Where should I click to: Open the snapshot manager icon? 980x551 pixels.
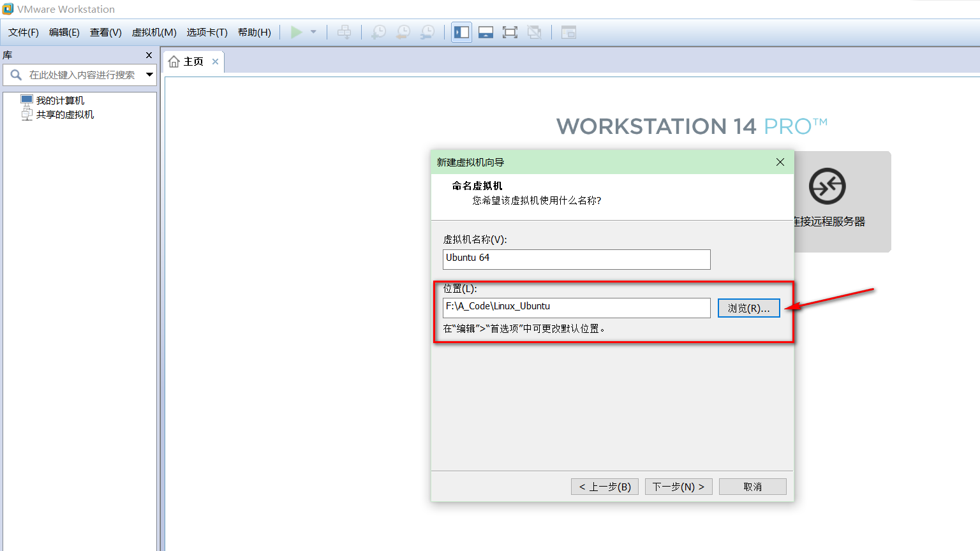427,32
